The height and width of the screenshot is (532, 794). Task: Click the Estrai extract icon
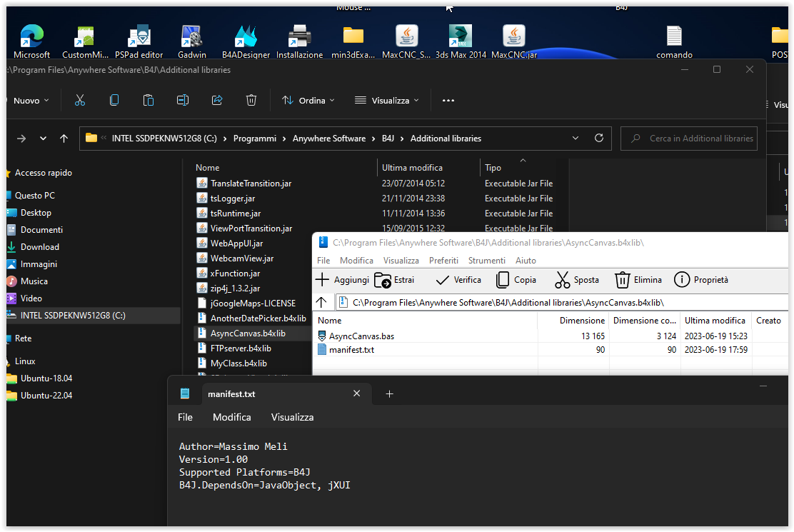coord(383,280)
